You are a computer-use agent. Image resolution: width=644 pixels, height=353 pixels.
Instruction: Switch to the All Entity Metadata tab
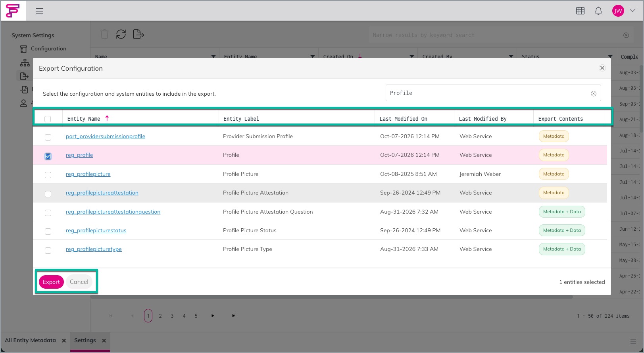point(30,340)
